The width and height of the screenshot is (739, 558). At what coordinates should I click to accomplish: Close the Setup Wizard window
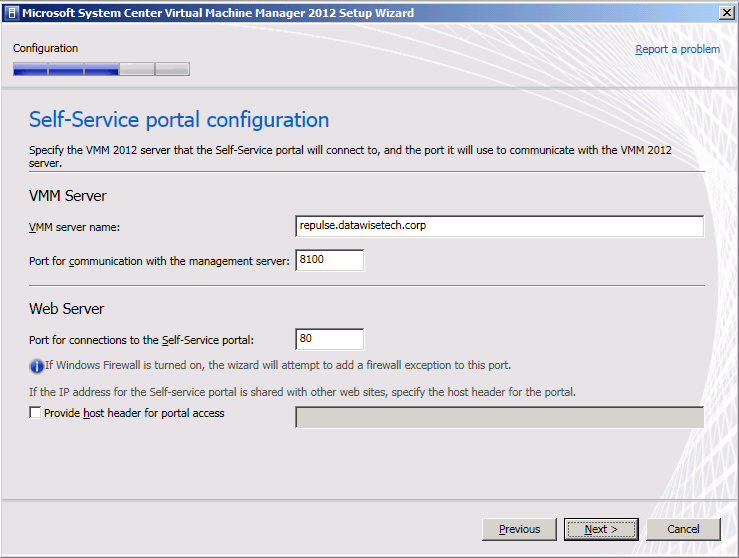(727, 13)
